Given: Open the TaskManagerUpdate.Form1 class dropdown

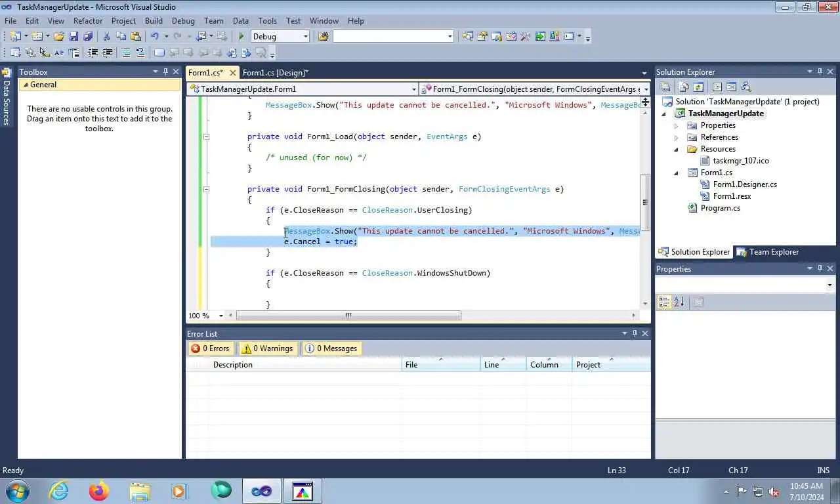Looking at the screenshot, I should pyautogui.click(x=413, y=89).
